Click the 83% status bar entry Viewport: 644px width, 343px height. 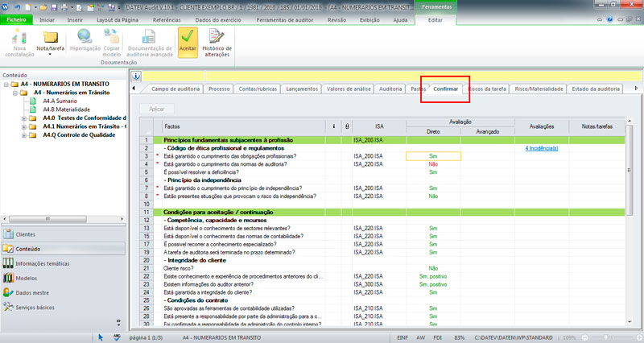[x=459, y=337]
